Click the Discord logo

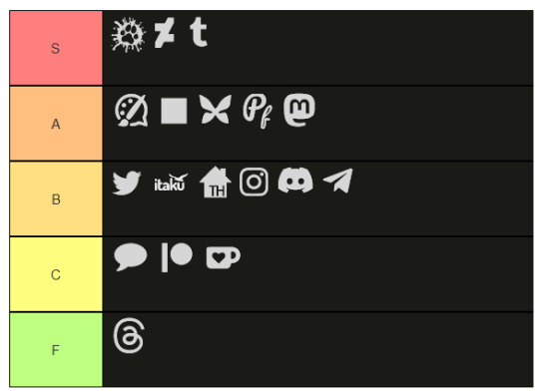point(295,181)
